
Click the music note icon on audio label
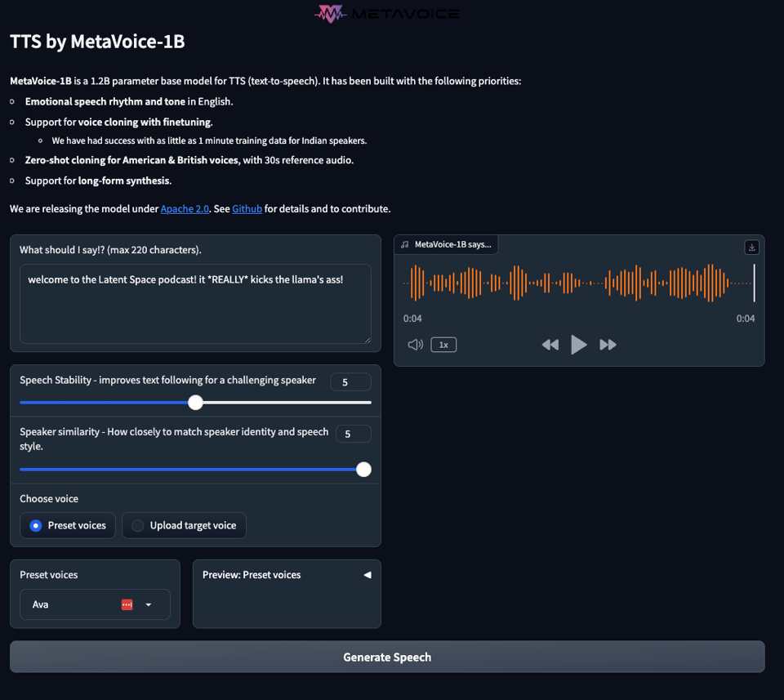[x=405, y=244]
